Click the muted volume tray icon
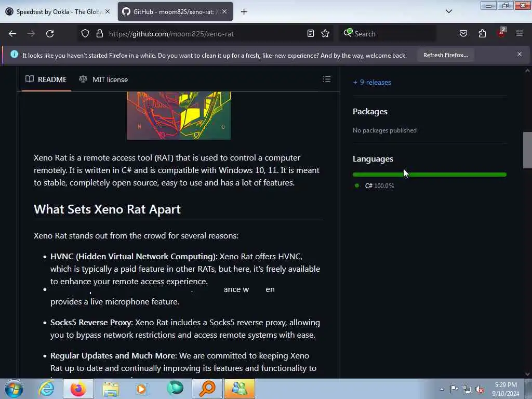Screen dimensions: 532x399 pyautogui.click(x=480, y=389)
